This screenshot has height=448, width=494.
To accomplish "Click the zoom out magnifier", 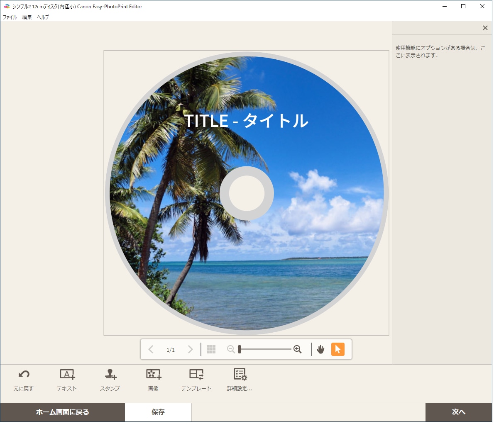I will pyautogui.click(x=231, y=349).
